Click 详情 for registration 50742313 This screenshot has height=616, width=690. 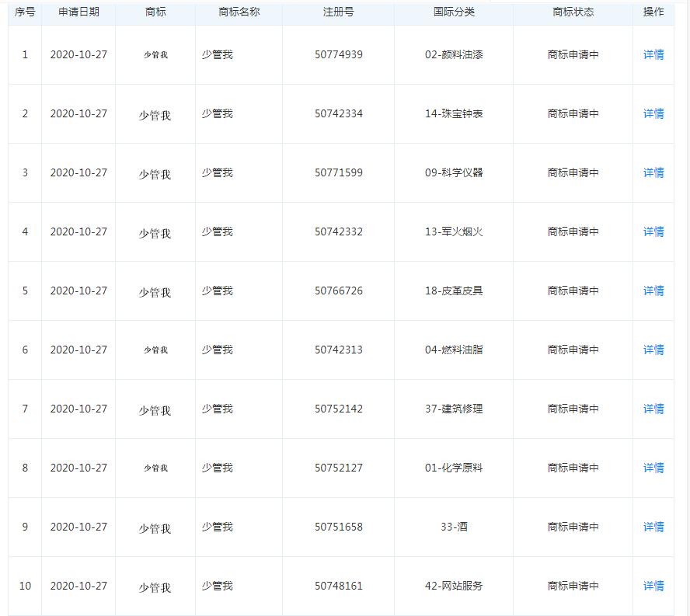click(653, 350)
